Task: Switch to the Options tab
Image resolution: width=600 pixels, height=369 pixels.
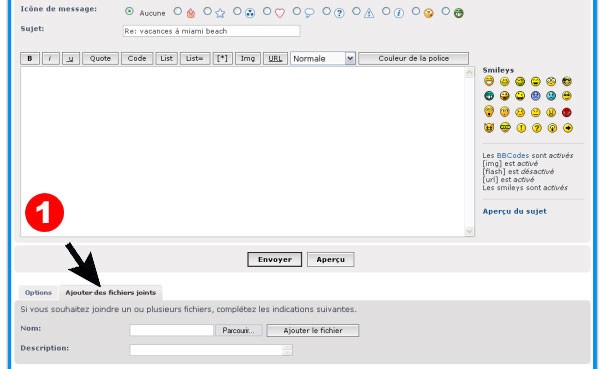Action: [x=38, y=292]
